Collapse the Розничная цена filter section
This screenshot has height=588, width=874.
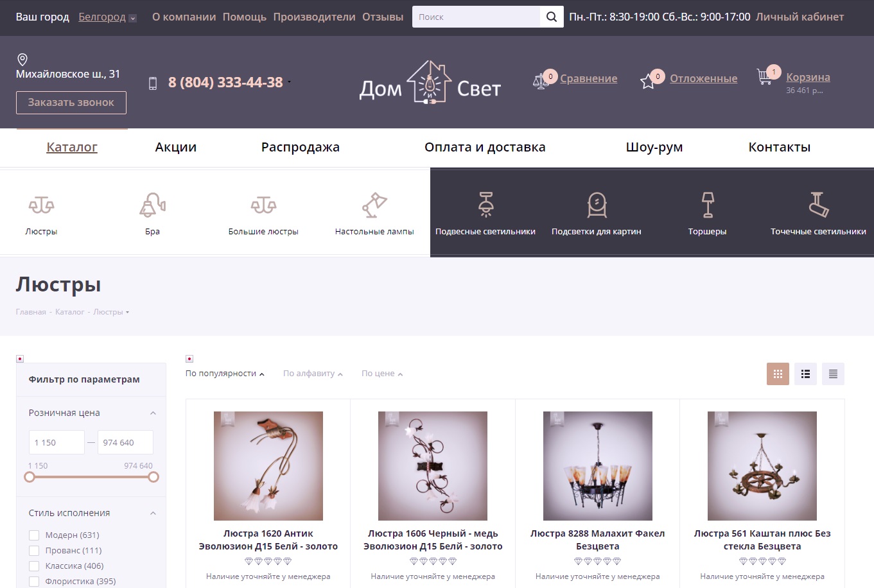pos(153,413)
